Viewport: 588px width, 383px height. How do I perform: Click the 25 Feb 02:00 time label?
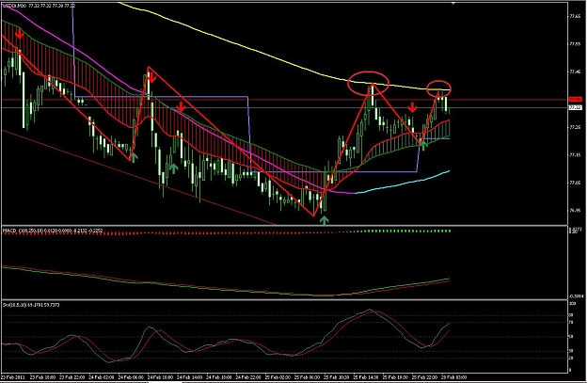click(x=278, y=377)
